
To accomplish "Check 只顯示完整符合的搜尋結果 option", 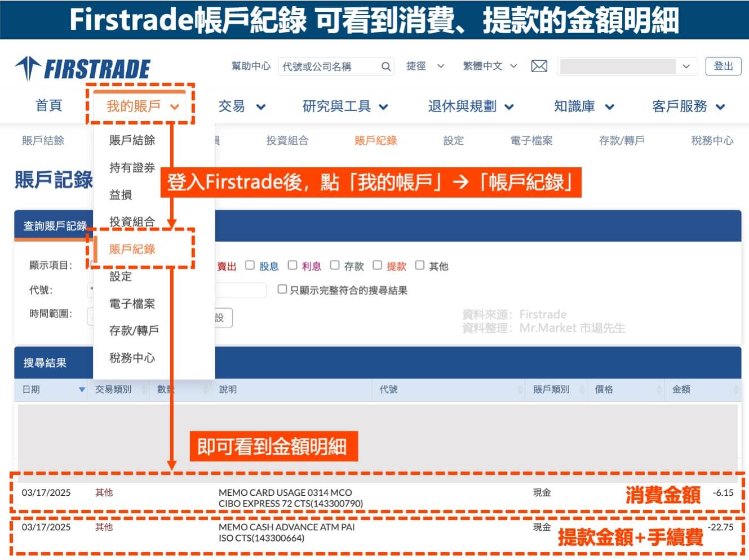I will pyautogui.click(x=282, y=290).
